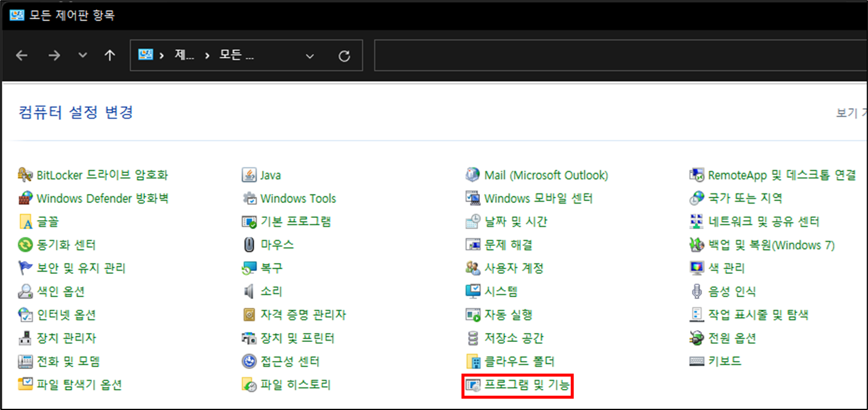Open the 시스템 link
The image size is (868, 410).
pyautogui.click(x=501, y=291)
